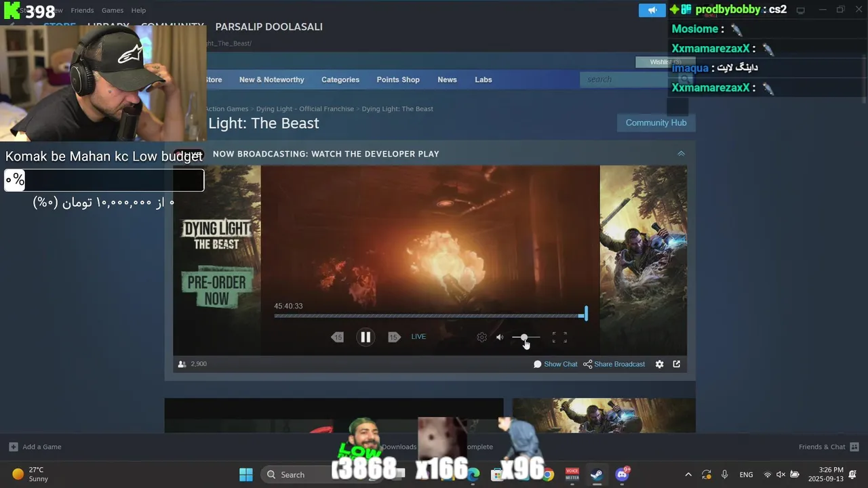Open the Community Hub
Viewport: 868px width, 488px height.
tap(656, 123)
